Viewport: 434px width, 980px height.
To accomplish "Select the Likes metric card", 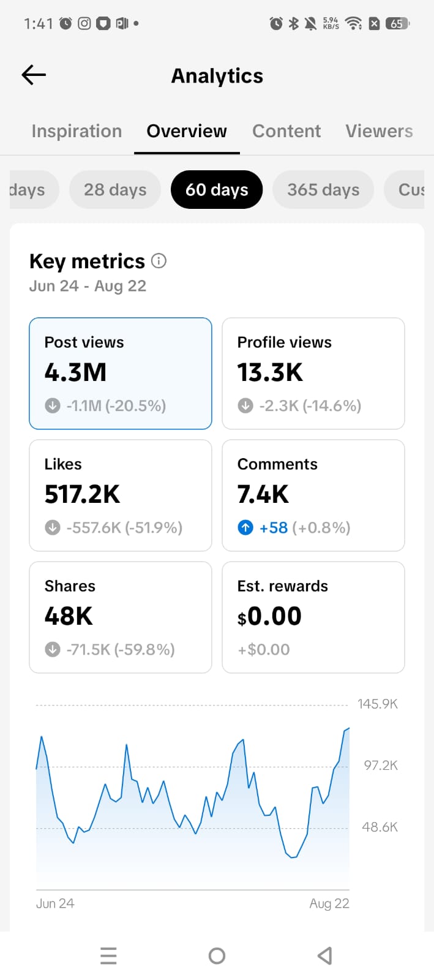I will (121, 496).
